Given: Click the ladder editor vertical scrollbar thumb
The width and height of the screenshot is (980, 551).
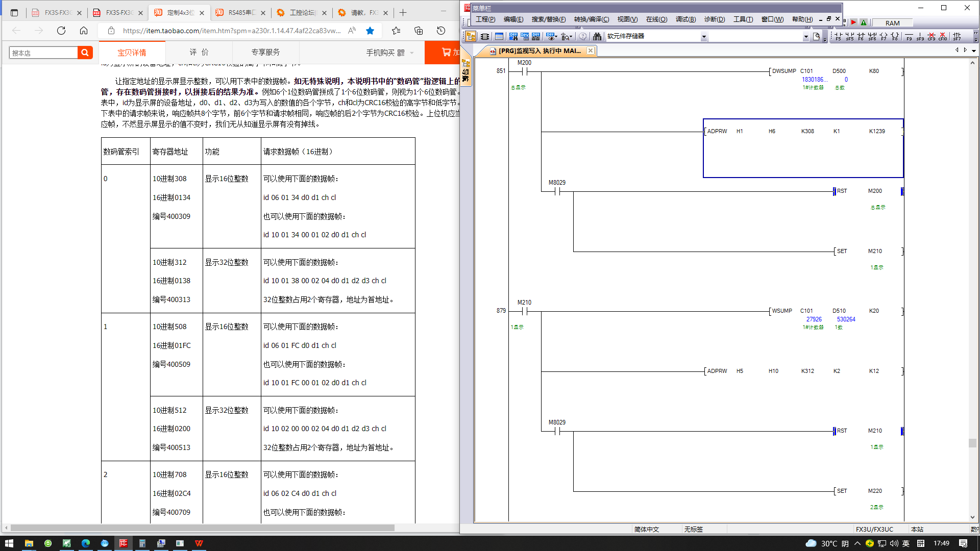Looking at the screenshot, I should coord(972,443).
